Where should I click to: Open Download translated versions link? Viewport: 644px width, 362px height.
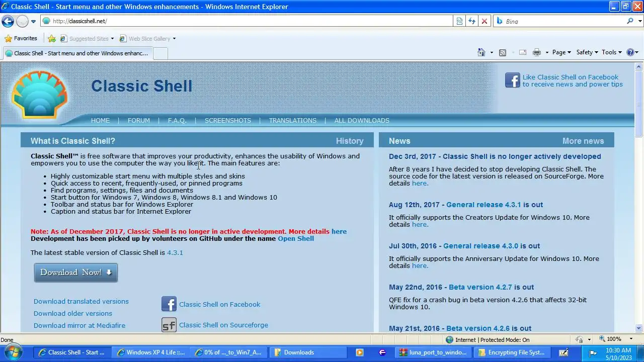coord(81,301)
